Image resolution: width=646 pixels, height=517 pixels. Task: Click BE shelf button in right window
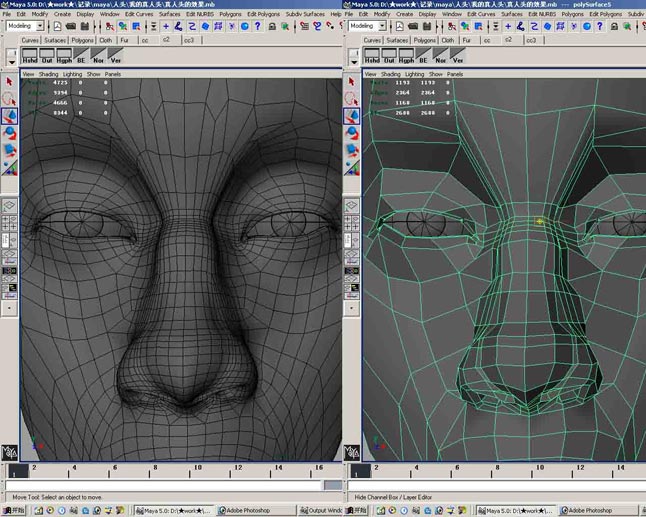424,56
